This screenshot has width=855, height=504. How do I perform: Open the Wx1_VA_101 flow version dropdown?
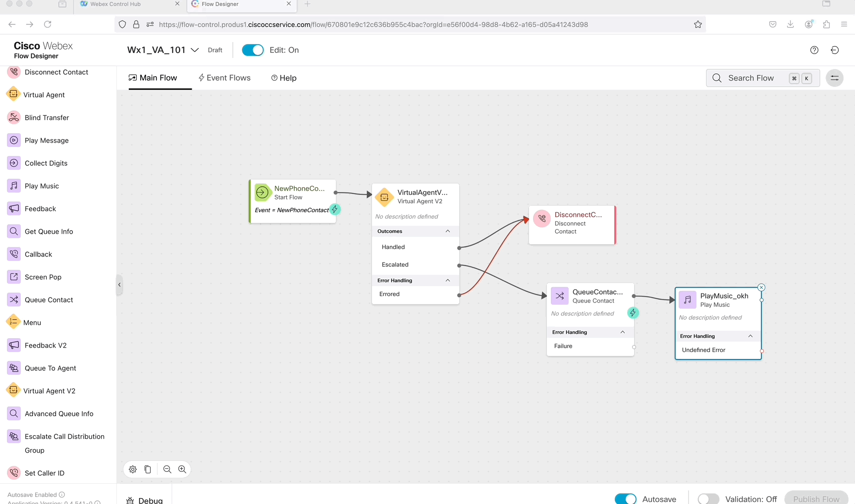195,50
